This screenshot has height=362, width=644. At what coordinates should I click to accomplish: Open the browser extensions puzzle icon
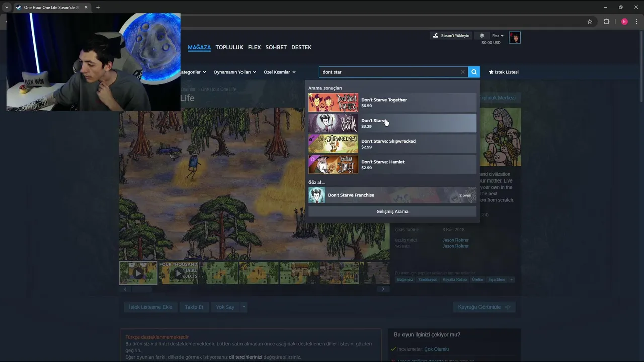(x=606, y=22)
